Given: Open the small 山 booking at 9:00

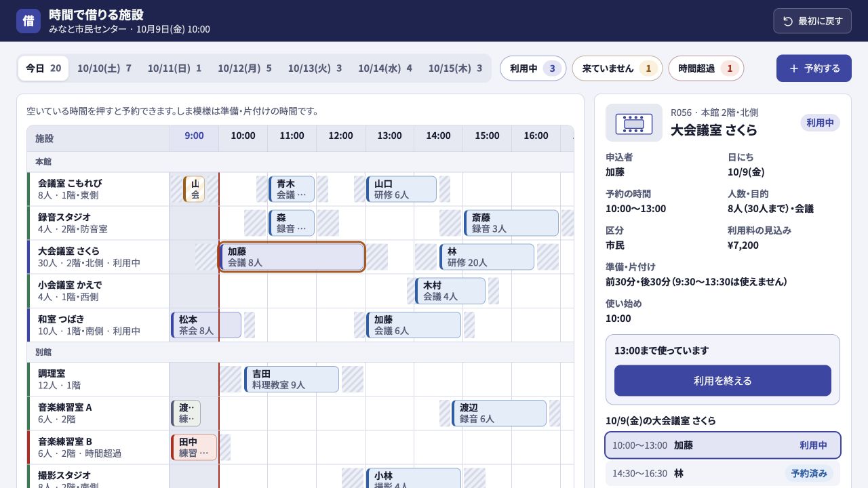Looking at the screenshot, I should click(x=194, y=189).
